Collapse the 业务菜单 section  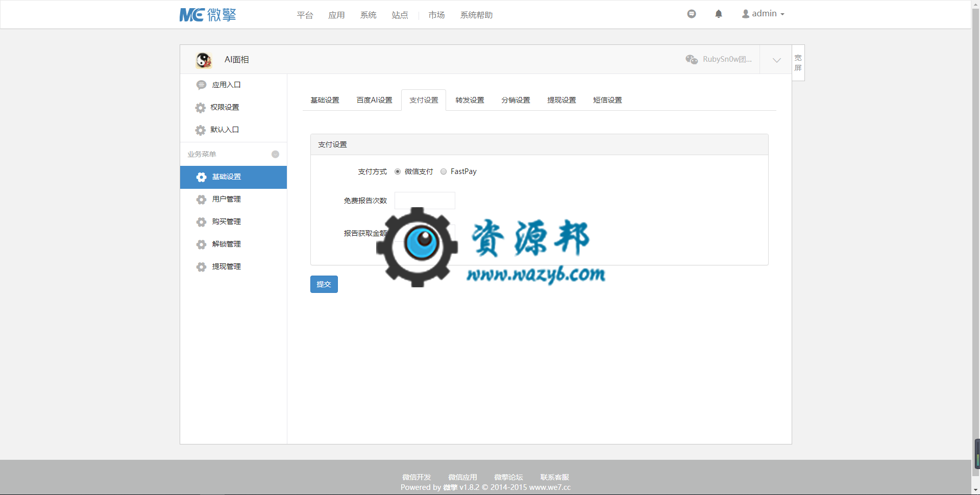[275, 154]
